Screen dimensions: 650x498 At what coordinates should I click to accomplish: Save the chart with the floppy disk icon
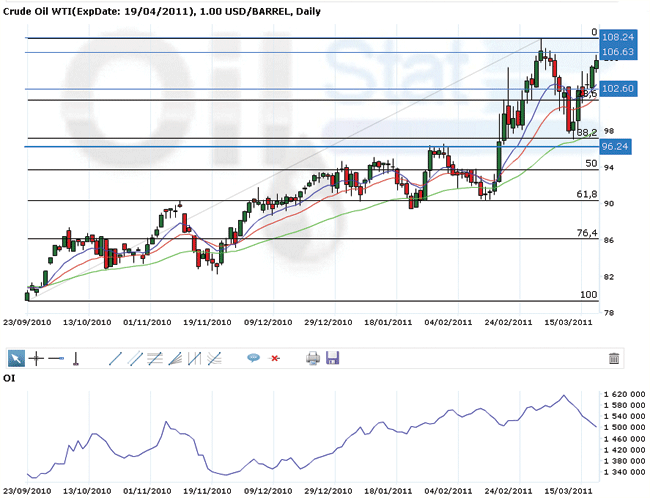332,358
